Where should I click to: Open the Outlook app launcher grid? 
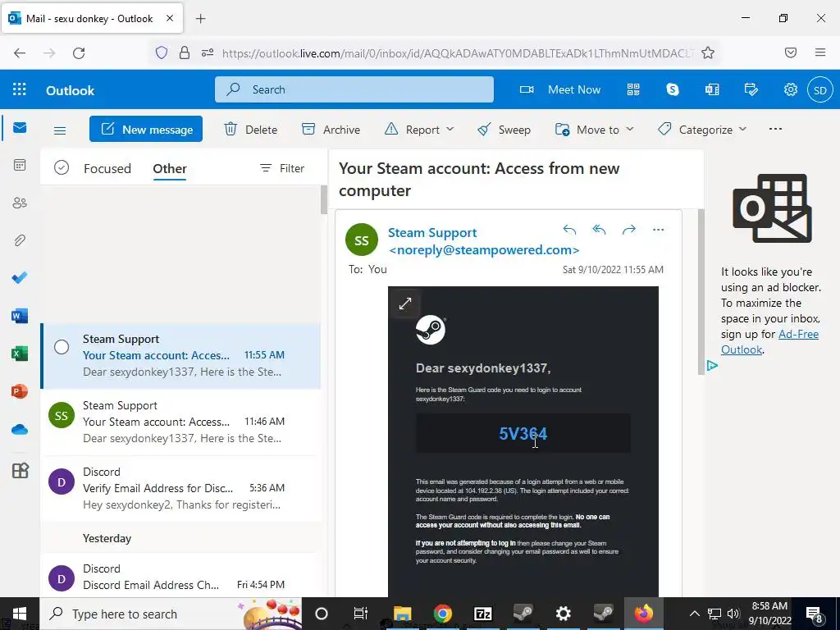(x=20, y=89)
